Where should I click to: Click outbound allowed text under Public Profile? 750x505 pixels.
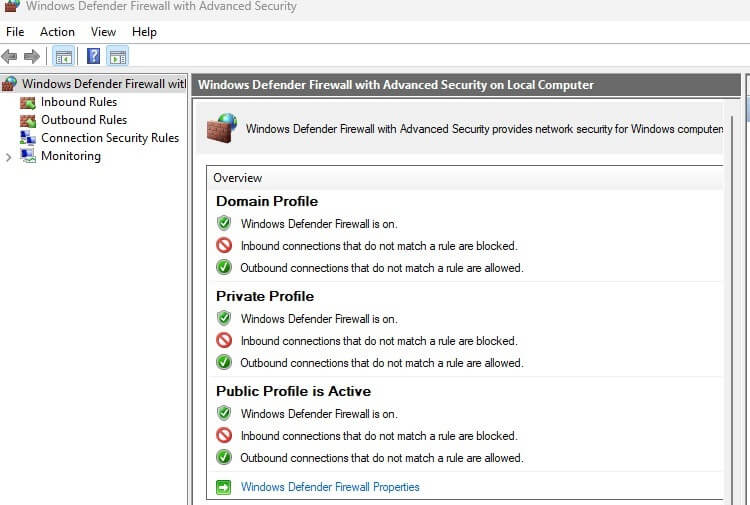click(382, 458)
